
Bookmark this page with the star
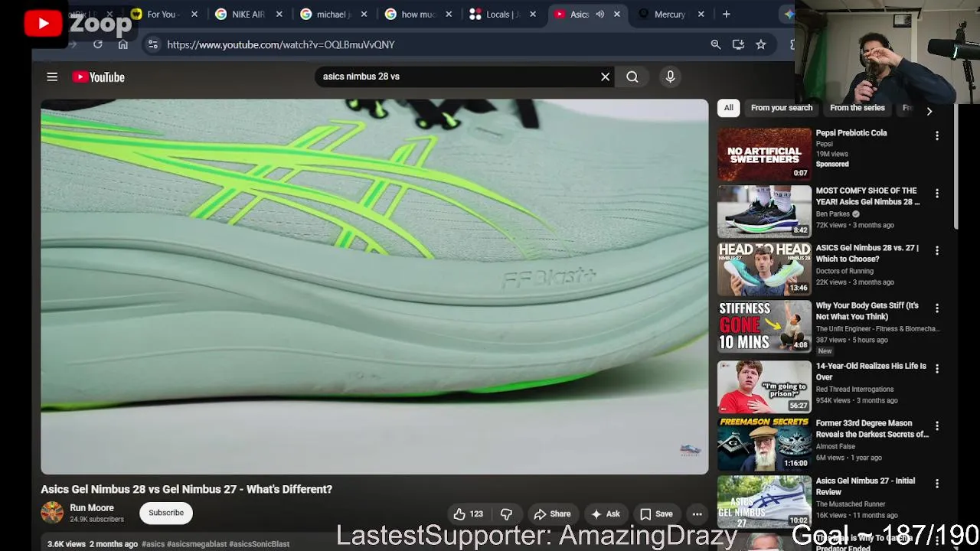pos(761,44)
